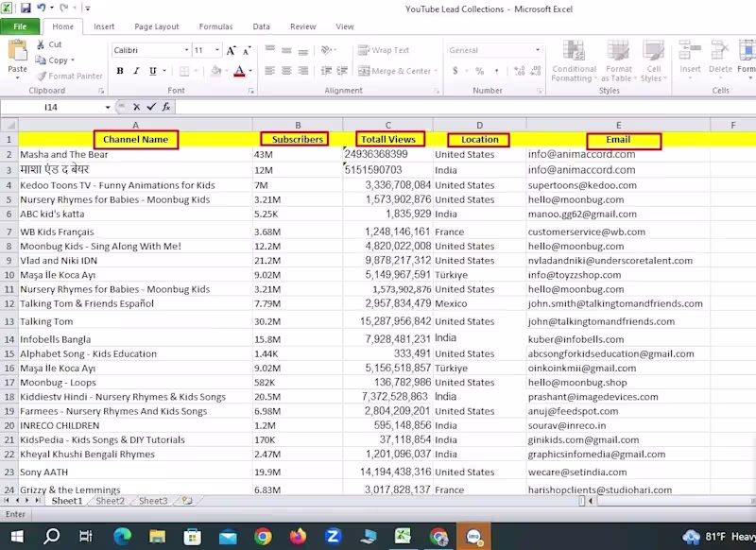Click the Name Box showing I14
The image size is (756, 550).
point(51,107)
